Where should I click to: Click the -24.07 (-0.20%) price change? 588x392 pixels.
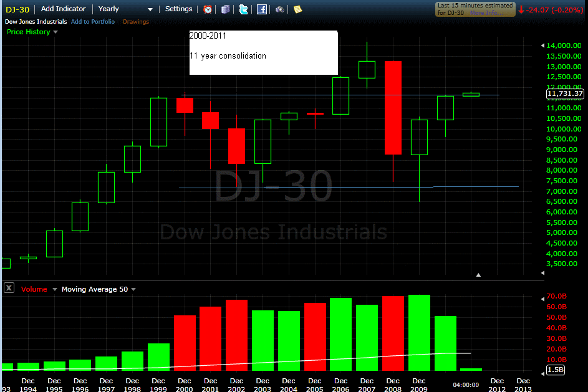click(554, 10)
